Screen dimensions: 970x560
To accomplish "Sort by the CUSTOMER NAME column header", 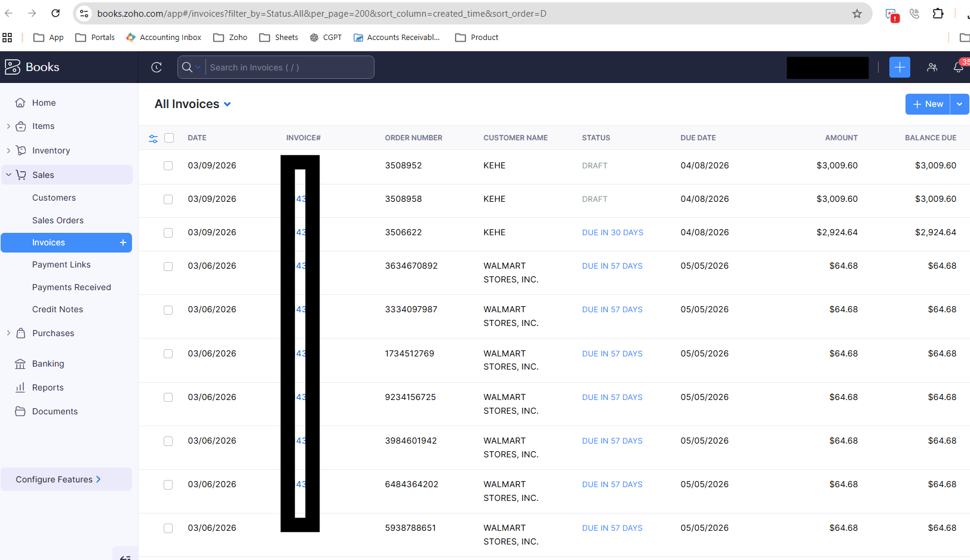I will [515, 138].
